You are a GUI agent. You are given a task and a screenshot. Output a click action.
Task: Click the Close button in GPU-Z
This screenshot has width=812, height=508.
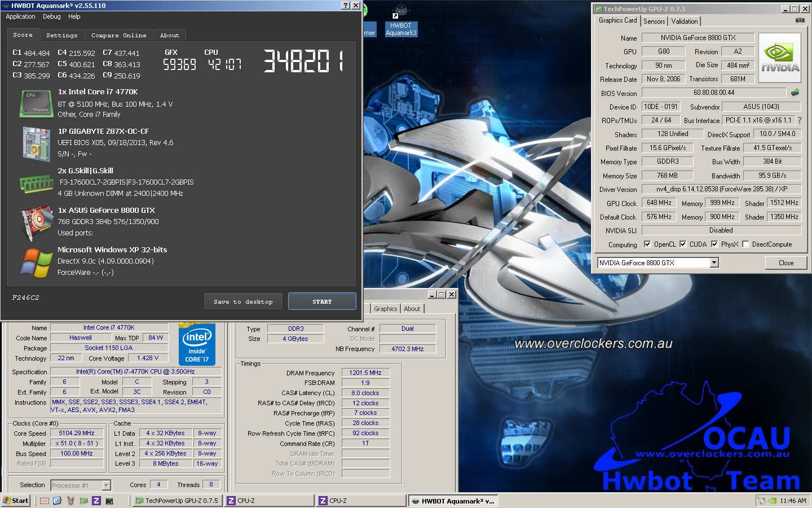pyautogui.click(x=786, y=262)
